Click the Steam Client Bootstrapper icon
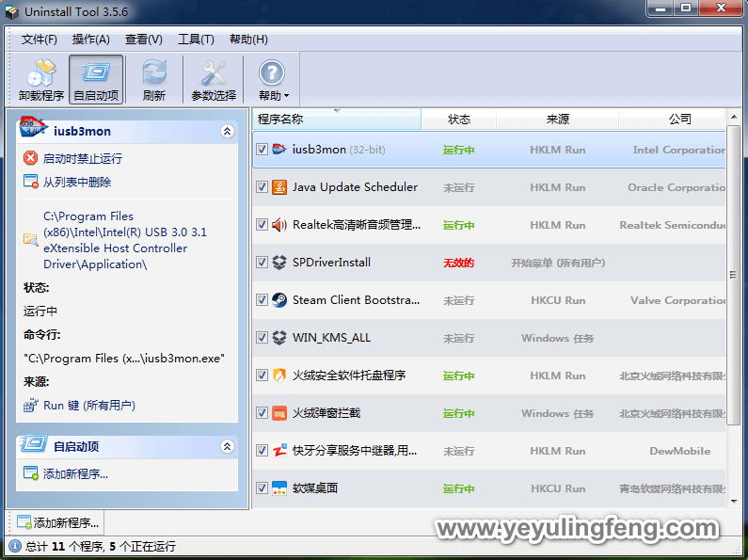Viewport: 748px width, 560px height. click(279, 300)
